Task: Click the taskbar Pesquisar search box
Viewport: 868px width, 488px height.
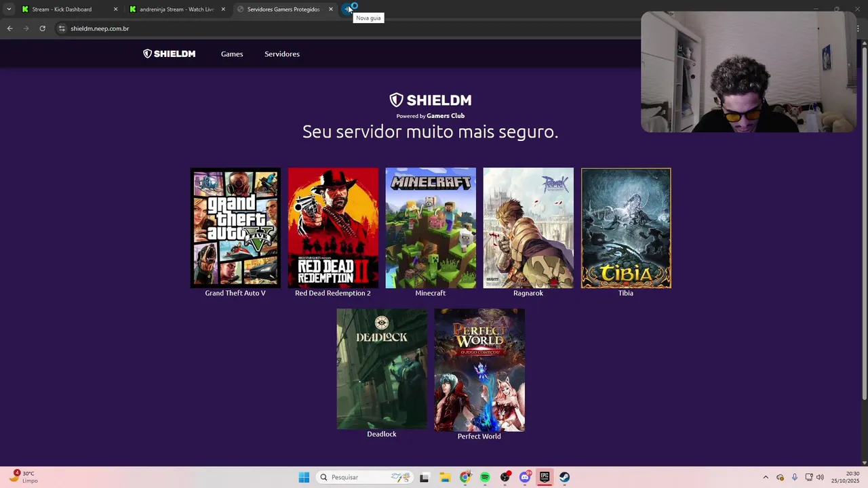Action: click(x=365, y=477)
